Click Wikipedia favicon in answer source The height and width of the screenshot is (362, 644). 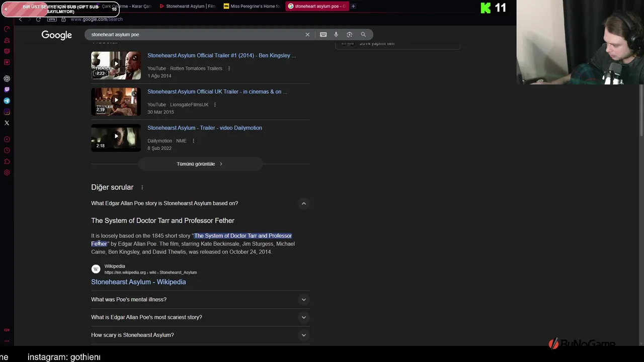tap(96, 269)
